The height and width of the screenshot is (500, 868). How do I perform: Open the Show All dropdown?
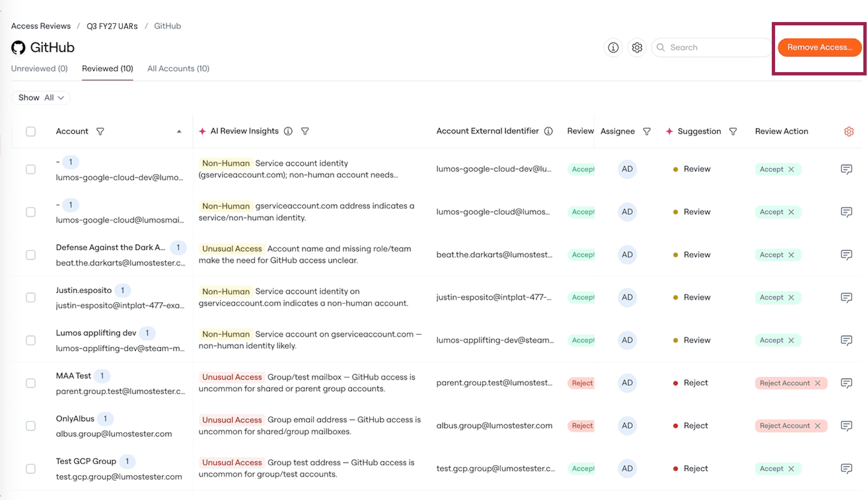(41, 98)
